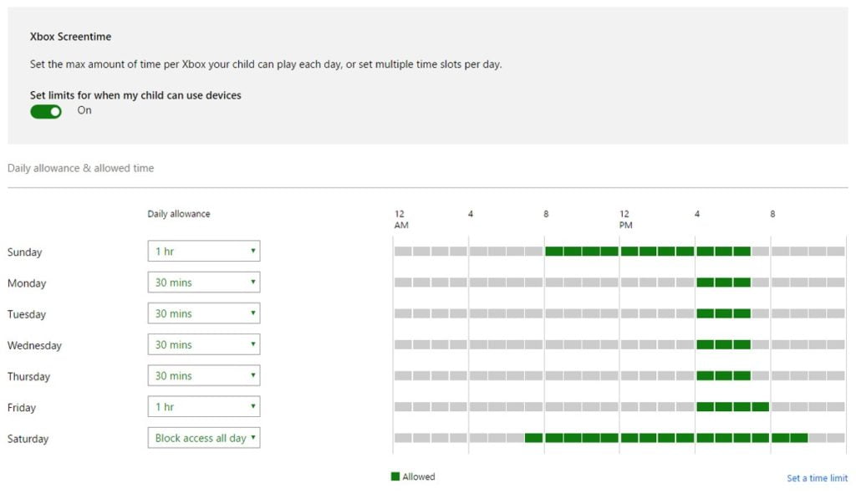Click Daily allowance & allowed time heading
The height and width of the screenshot is (504, 856).
point(80,168)
